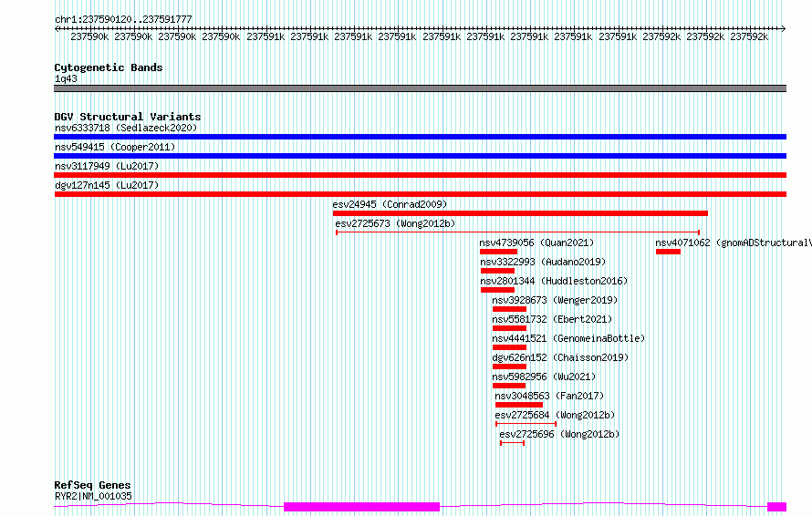This screenshot has height=516, width=812.
Task: Click the red bar under nsv3322993
Action: 497,271
